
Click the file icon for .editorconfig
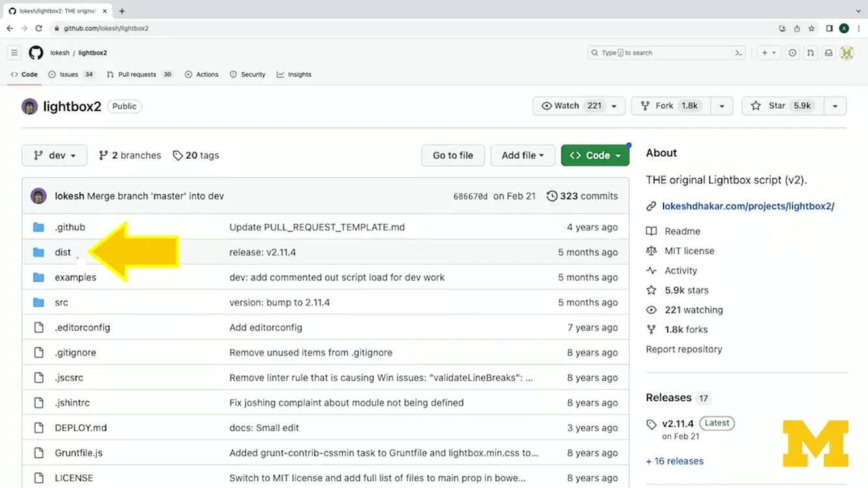[x=38, y=327]
